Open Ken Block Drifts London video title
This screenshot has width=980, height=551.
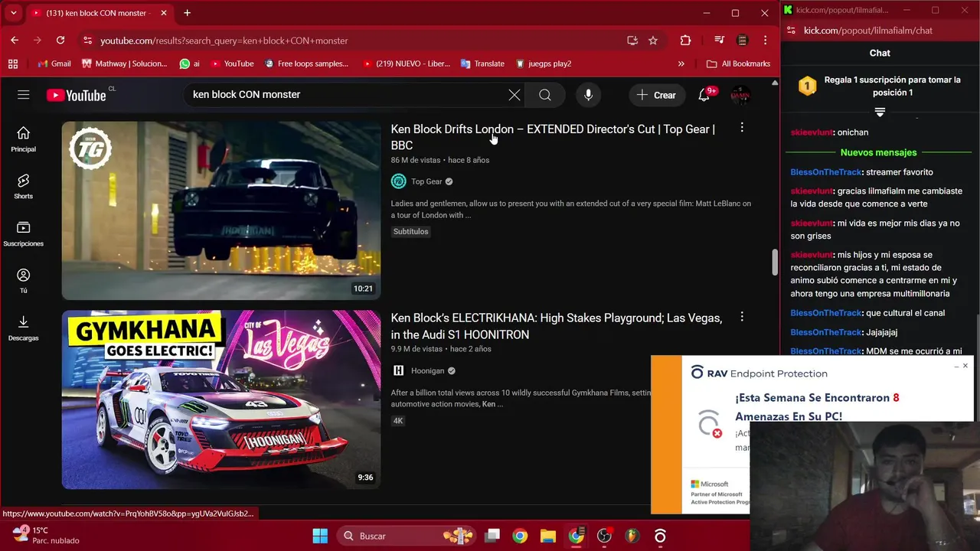pos(553,137)
